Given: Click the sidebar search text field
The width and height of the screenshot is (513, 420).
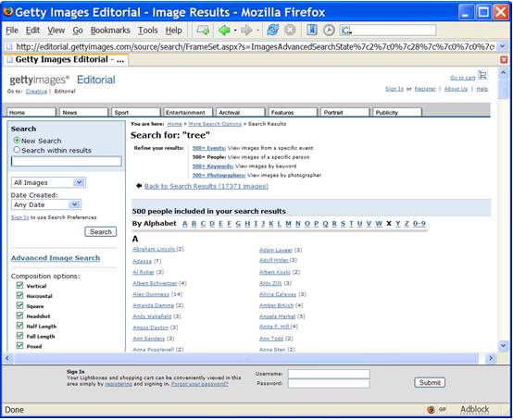Looking at the screenshot, I should click(x=67, y=161).
